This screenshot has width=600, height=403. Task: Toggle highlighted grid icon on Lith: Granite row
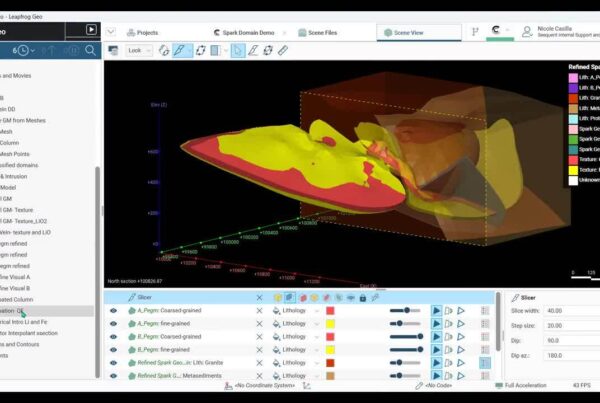(x=485, y=363)
